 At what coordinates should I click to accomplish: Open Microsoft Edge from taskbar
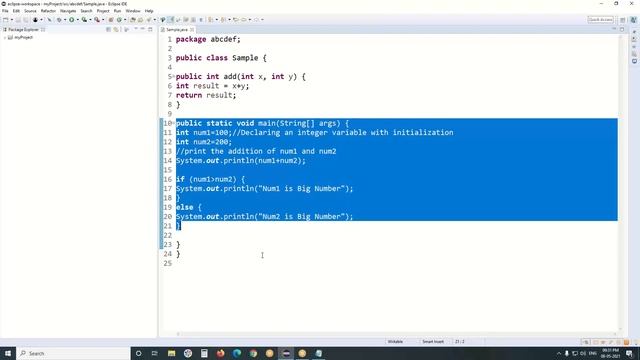point(237,353)
